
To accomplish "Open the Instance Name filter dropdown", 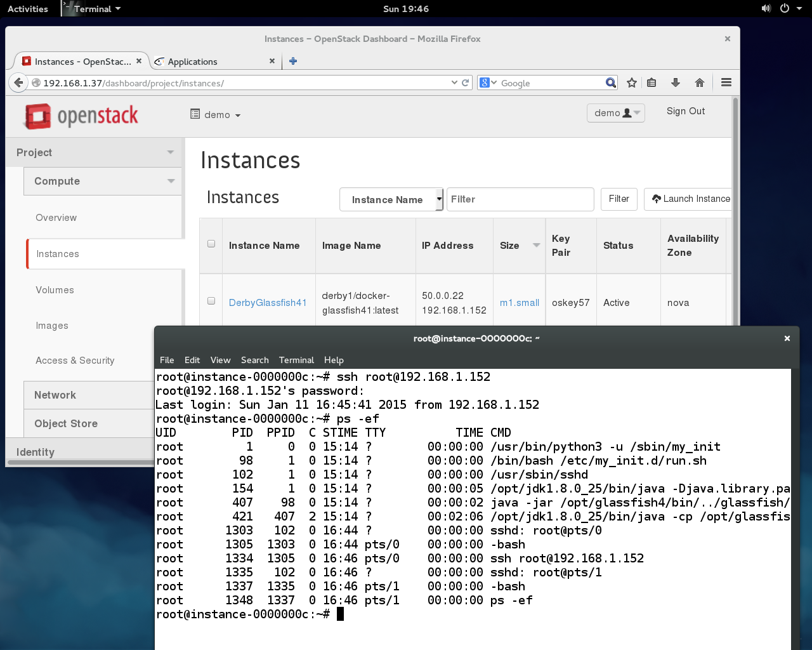I will pyautogui.click(x=391, y=199).
